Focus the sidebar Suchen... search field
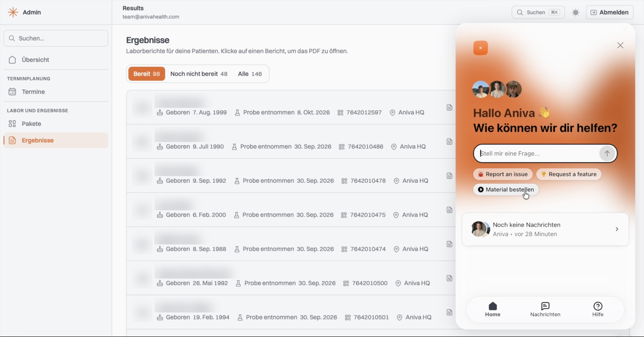Screen dimensions: 644x337 point(56,38)
